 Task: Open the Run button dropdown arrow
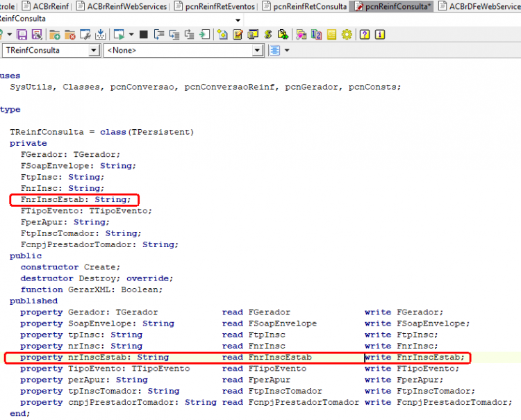click(131, 35)
